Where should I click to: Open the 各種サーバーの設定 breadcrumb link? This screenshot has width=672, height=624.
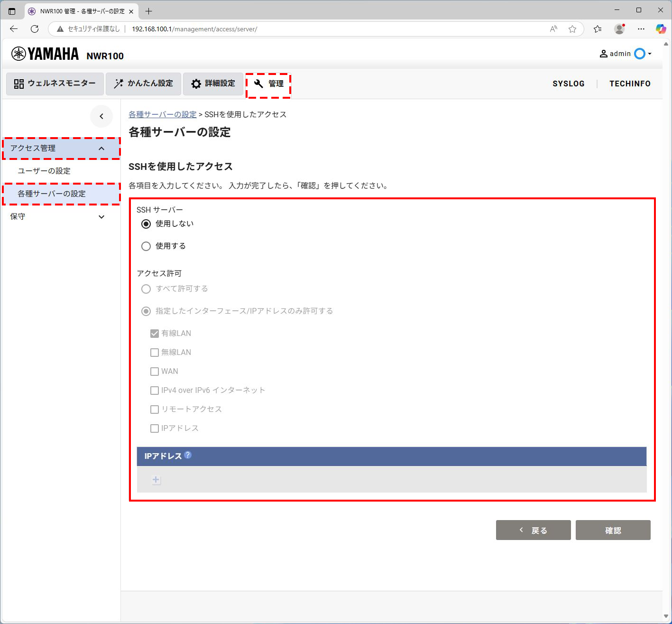[x=162, y=114]
